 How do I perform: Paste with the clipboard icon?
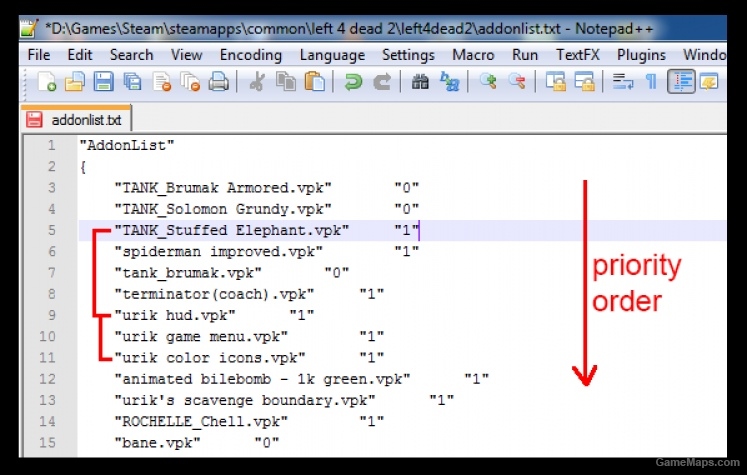coord(314,81)
